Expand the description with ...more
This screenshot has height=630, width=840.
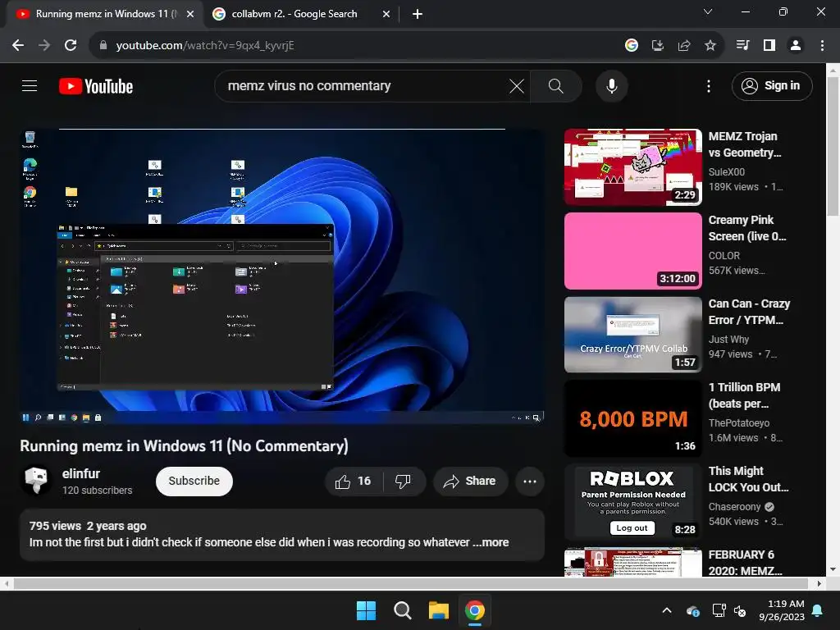491,542
